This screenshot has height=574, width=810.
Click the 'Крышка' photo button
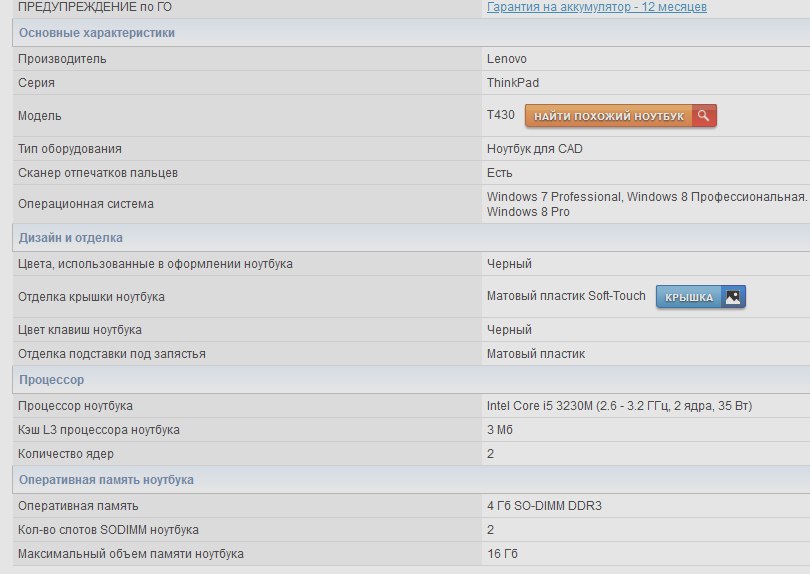700,297
